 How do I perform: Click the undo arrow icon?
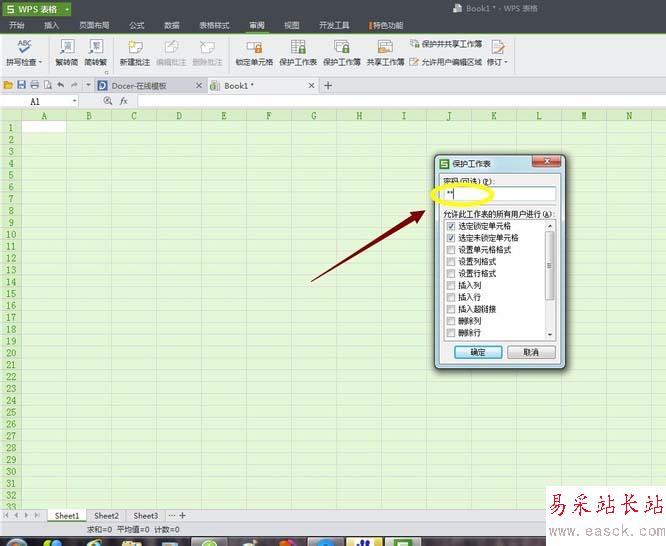pos(61,85)
